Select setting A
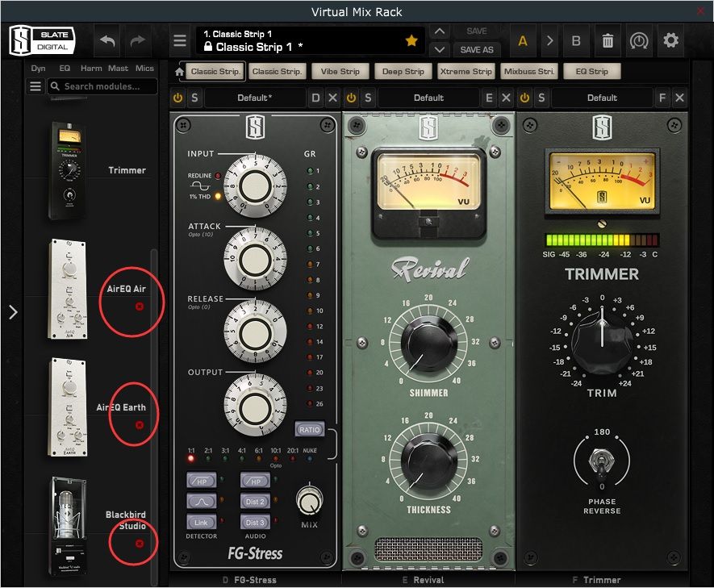The height and width of the screenshot is (588, 714). pos(523,41)
